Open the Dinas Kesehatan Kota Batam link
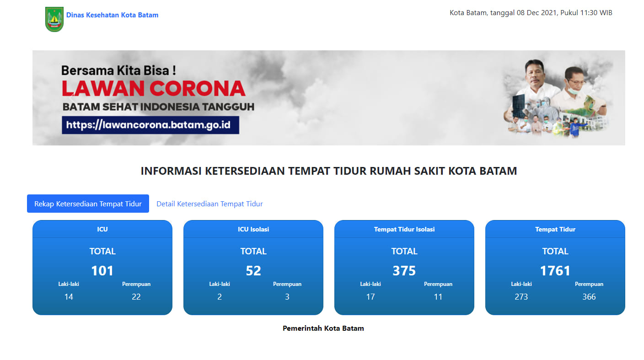Image resolution: width=644 pixels, height=360 pixels. [x=112, y=15]
